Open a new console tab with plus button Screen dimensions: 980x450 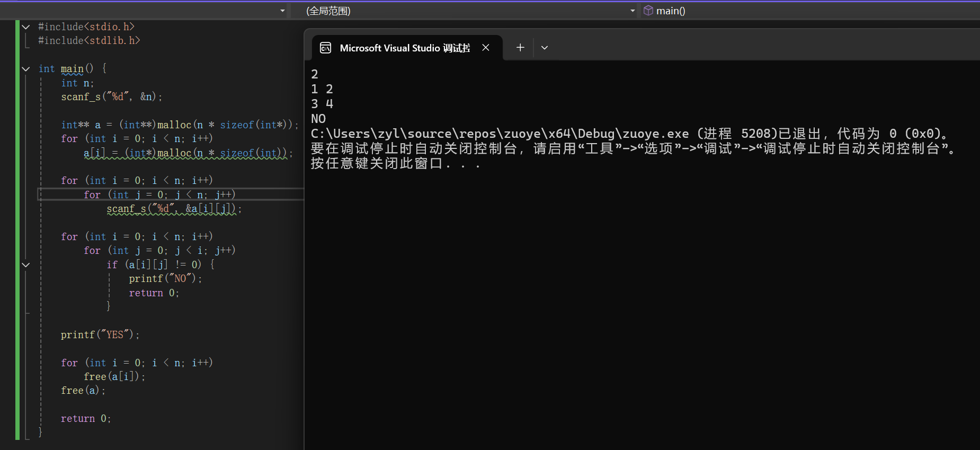520,48
